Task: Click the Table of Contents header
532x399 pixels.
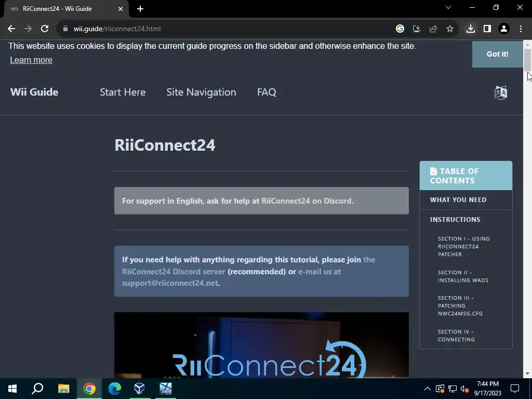Action: point(466,176)
